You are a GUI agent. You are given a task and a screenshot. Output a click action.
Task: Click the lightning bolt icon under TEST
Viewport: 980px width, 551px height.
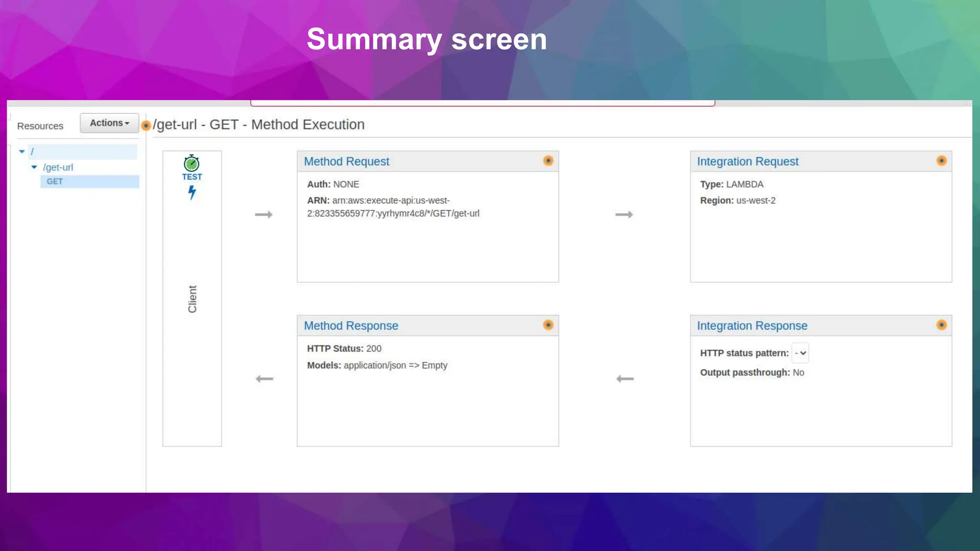tap(192, 192)
